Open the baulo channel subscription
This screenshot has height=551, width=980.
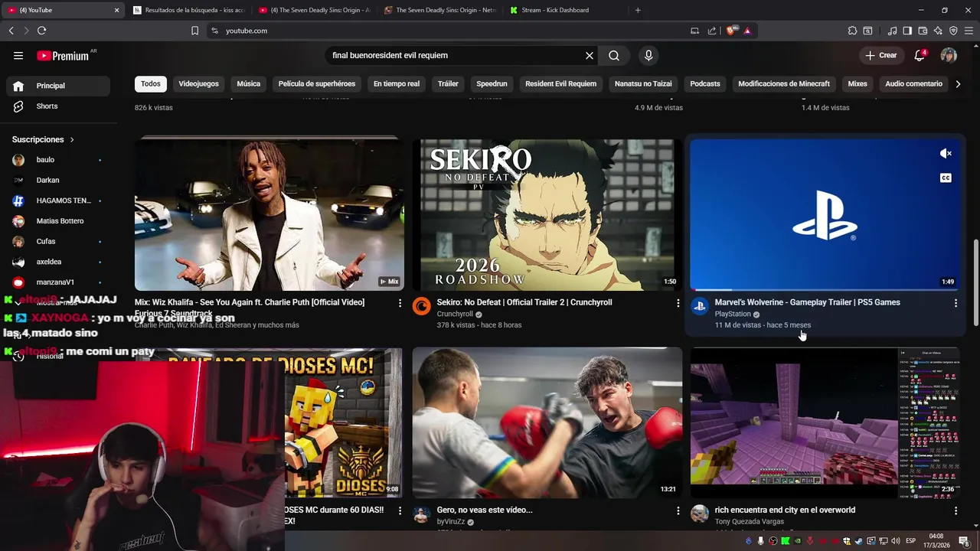pyautogui.click(x=57, y=160)
